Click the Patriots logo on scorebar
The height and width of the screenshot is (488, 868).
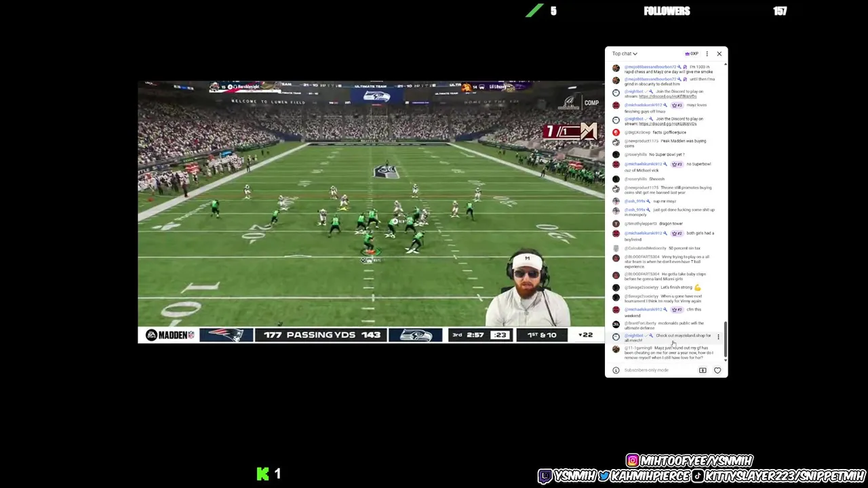pos(226,335)
